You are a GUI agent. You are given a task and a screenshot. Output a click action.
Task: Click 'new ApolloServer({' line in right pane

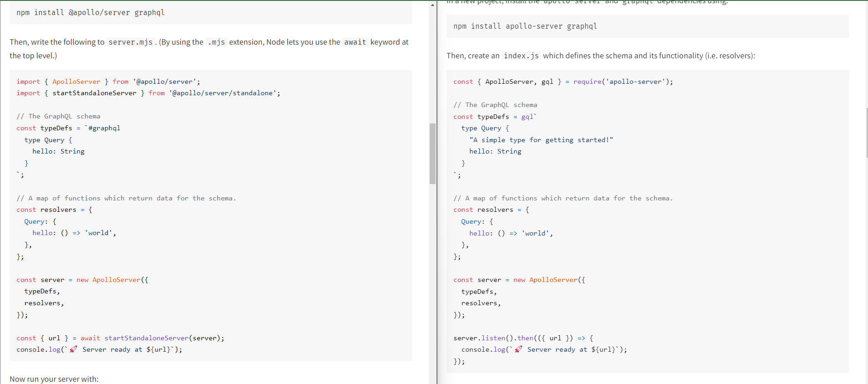click(x=519, y=280)
